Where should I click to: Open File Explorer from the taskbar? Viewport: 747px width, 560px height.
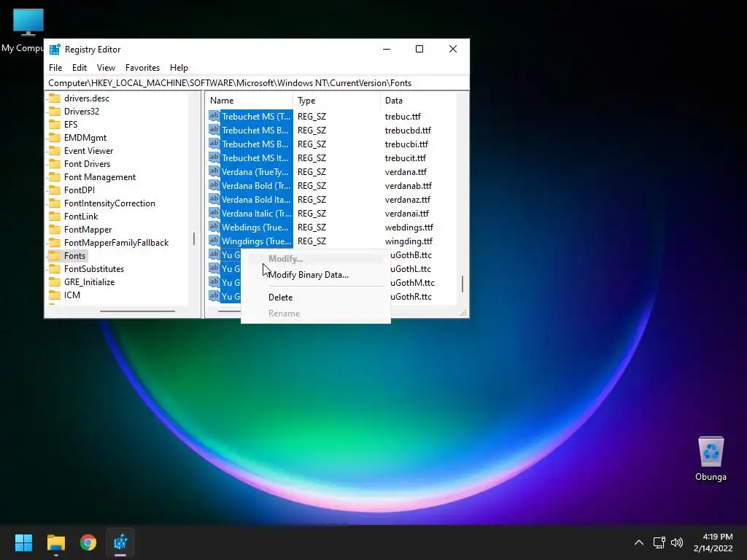55,542
